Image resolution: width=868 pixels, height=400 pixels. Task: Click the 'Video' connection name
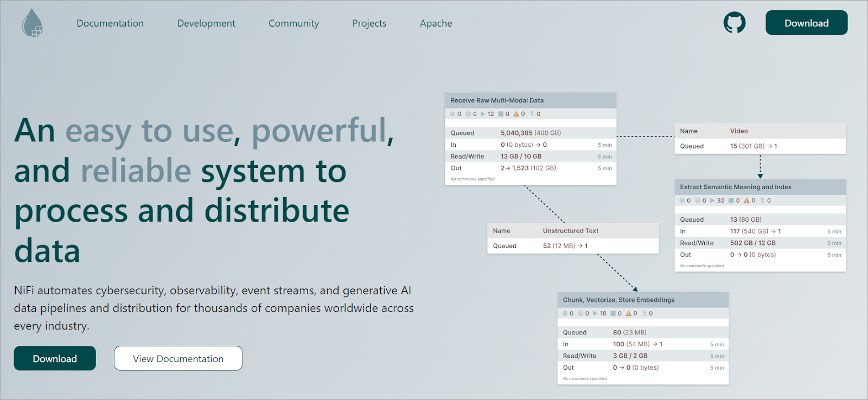pos(739,131)
